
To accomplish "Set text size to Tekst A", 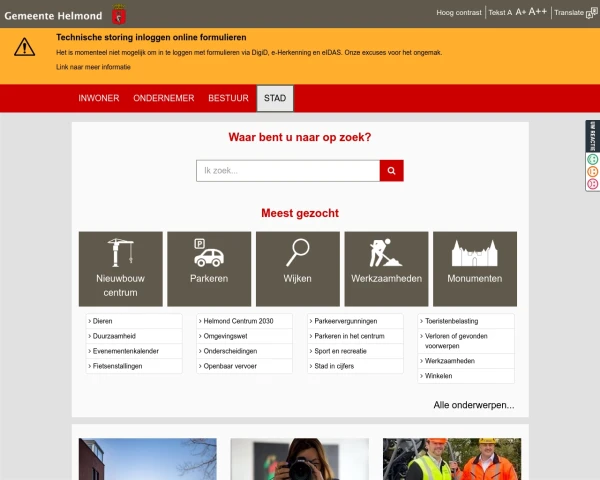I will coord(500,13).
